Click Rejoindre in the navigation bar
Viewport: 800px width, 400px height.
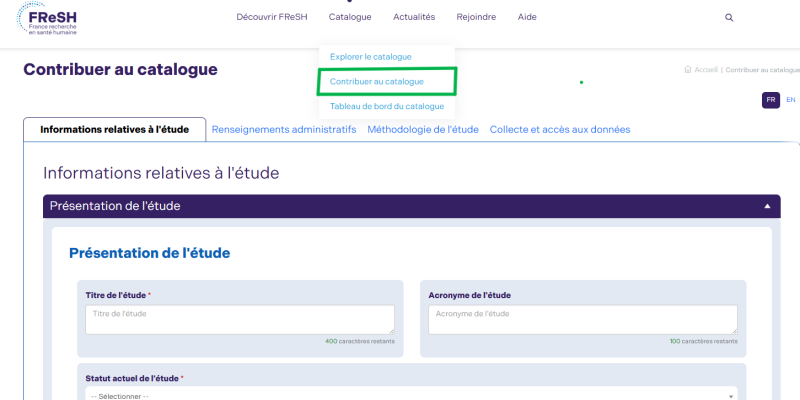point(476,17)
